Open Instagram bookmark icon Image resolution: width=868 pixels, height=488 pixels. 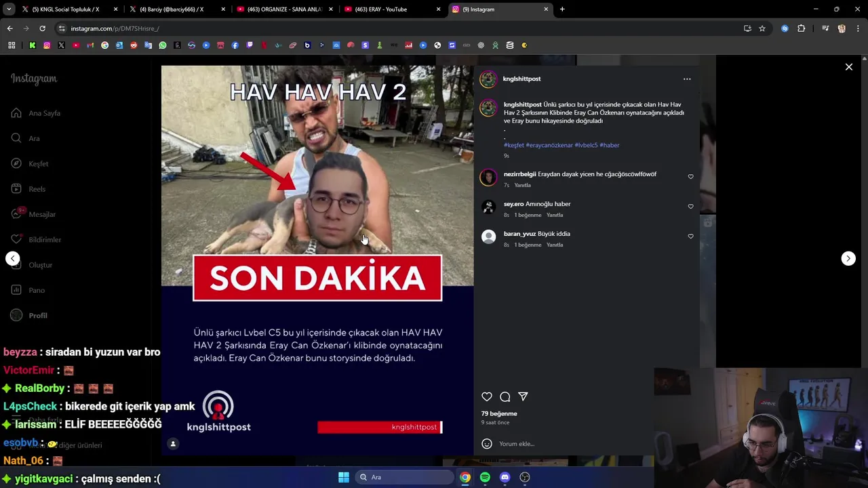[47, 45]
